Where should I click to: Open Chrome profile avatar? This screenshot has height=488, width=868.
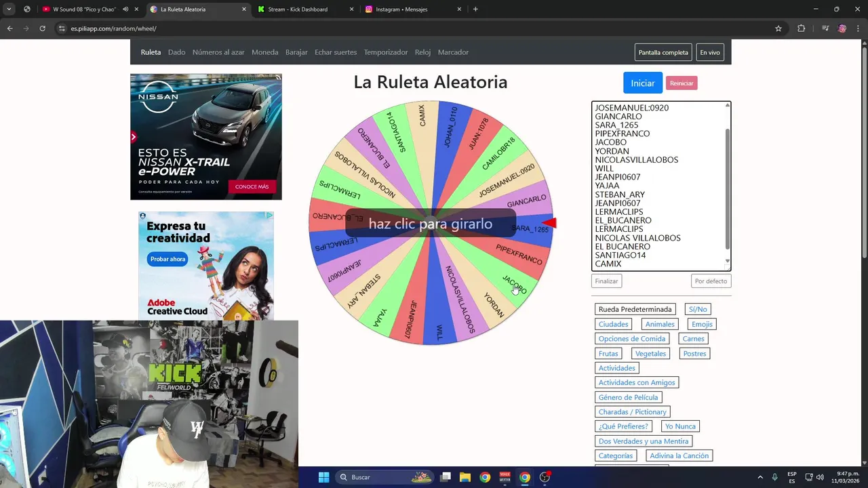tap(842, 28)
